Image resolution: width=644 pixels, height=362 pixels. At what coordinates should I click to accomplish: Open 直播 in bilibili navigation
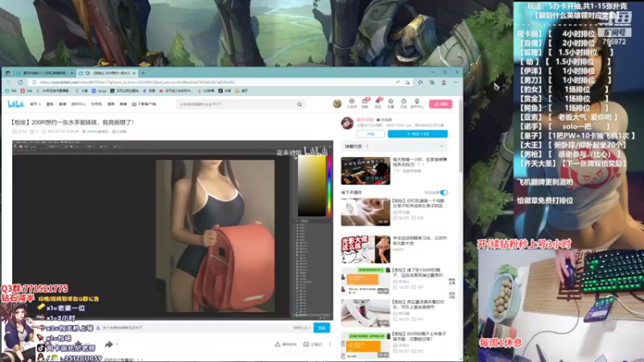click(63, 105)
